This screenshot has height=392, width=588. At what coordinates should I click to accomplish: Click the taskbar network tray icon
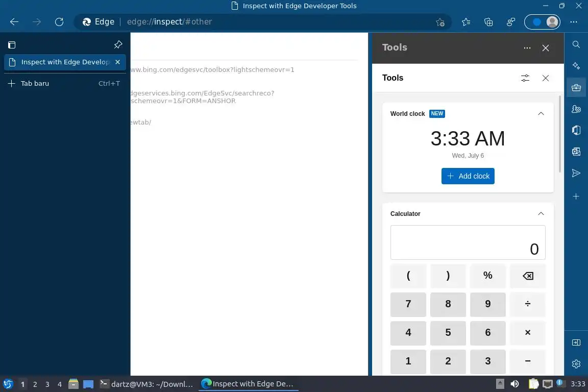click(x=548, y=384)
